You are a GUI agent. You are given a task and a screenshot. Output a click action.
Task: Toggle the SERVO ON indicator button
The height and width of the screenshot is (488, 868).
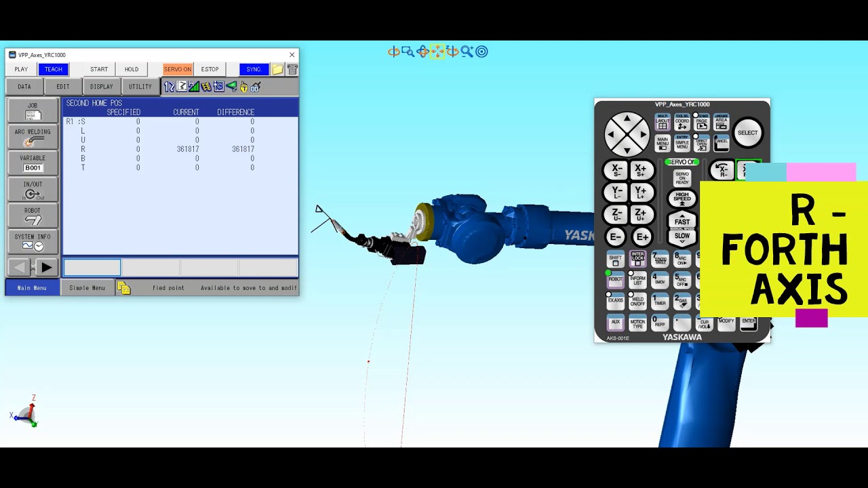click(178, 69)
